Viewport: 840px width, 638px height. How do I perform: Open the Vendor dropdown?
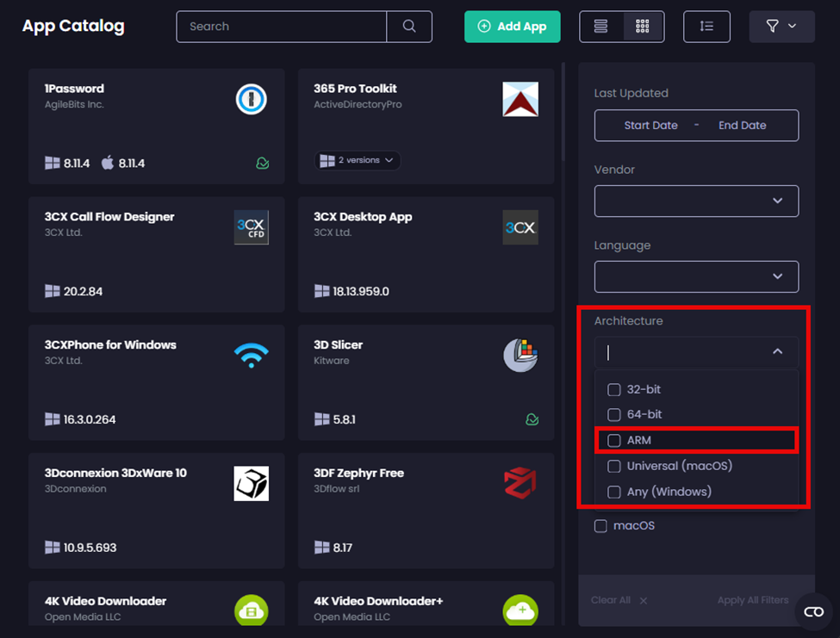coord(695,201)
